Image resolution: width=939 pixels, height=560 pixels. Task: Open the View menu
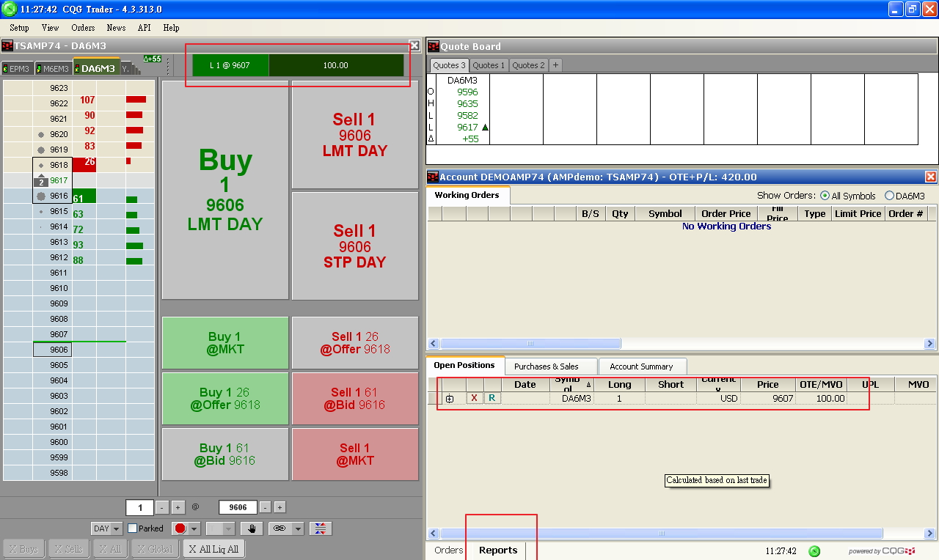click(51, 28)
